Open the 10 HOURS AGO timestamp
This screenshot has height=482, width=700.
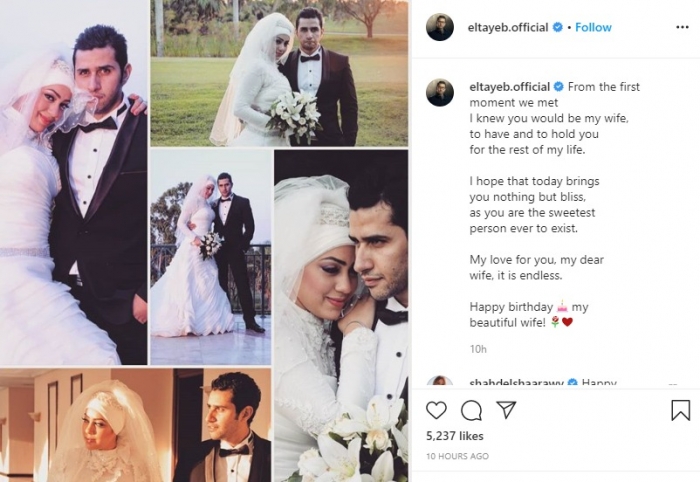click(457, 456)
